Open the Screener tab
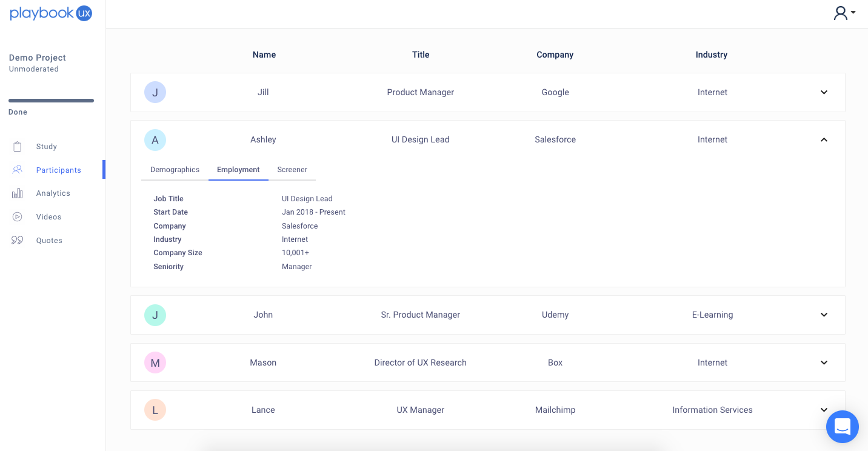The height and width of the screenshot is (451, 868). pos(292,170)
